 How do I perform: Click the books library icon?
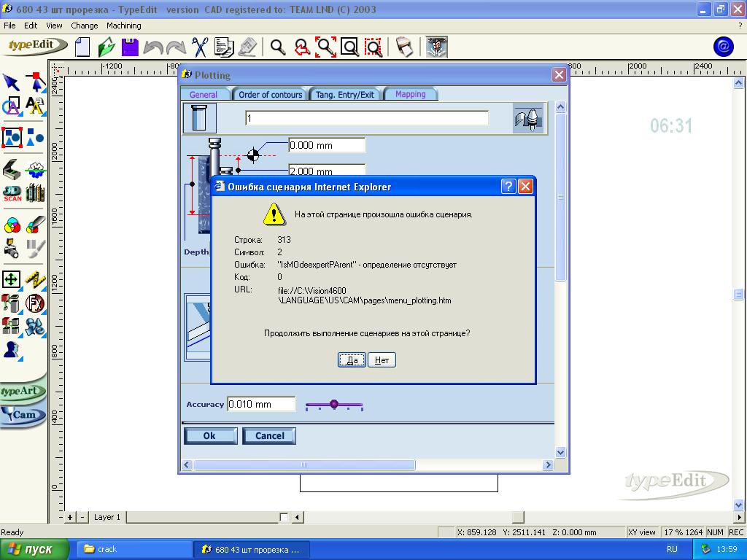(x=35, y=192)
